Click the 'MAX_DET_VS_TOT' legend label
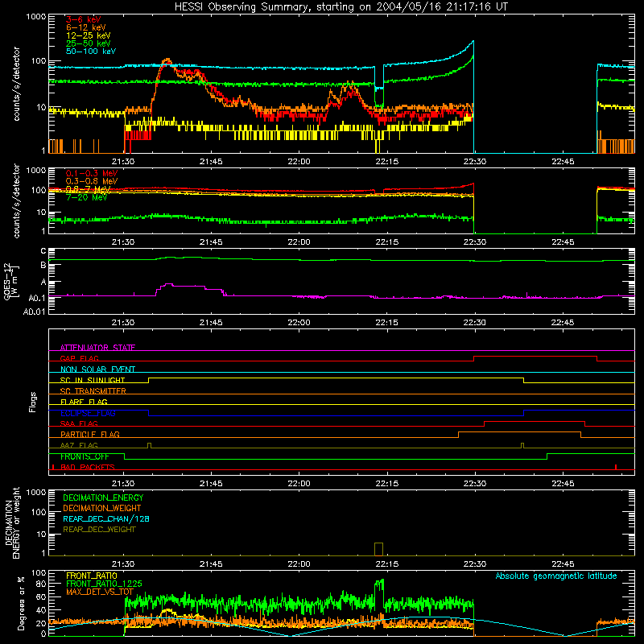This screenshot has width=644, height=644. pos(100,592)
